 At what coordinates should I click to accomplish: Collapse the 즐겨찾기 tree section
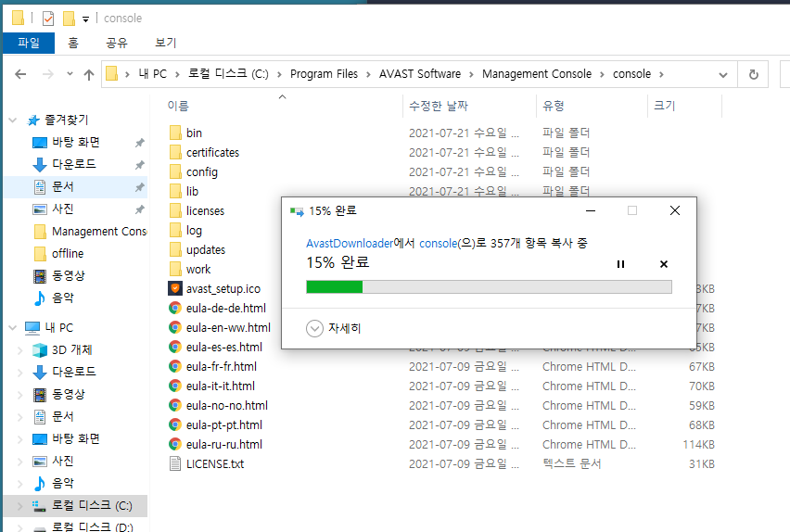(x=13, y=120)
